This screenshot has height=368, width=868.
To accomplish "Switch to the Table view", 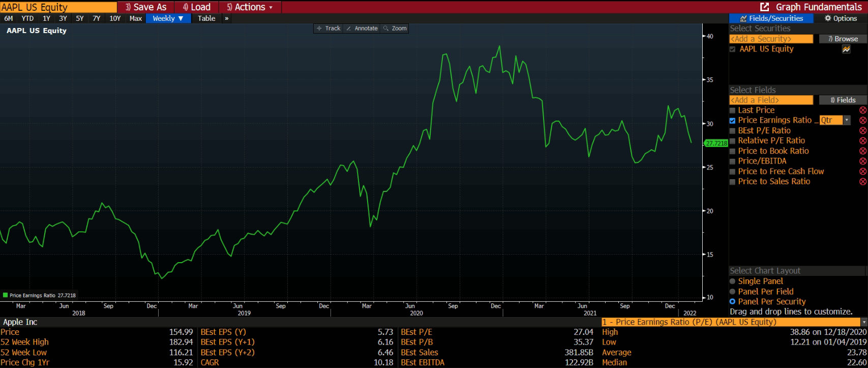I will (x=206, y=18).
